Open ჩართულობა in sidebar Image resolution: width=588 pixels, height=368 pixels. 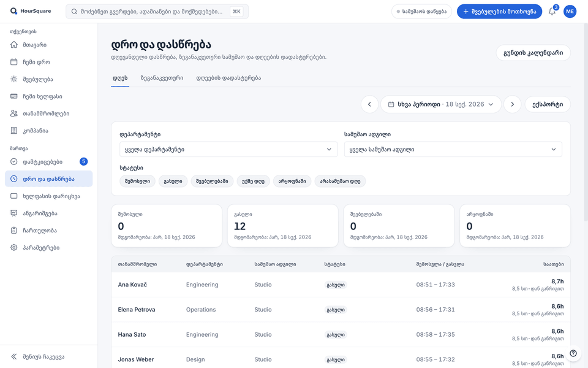49,231
